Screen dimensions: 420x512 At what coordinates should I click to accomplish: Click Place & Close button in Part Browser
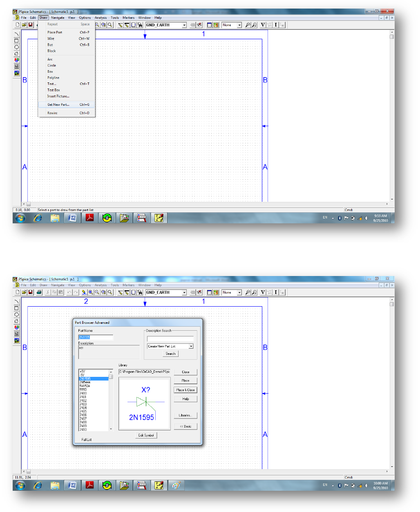pyautogui.click(x=185, y=390)
